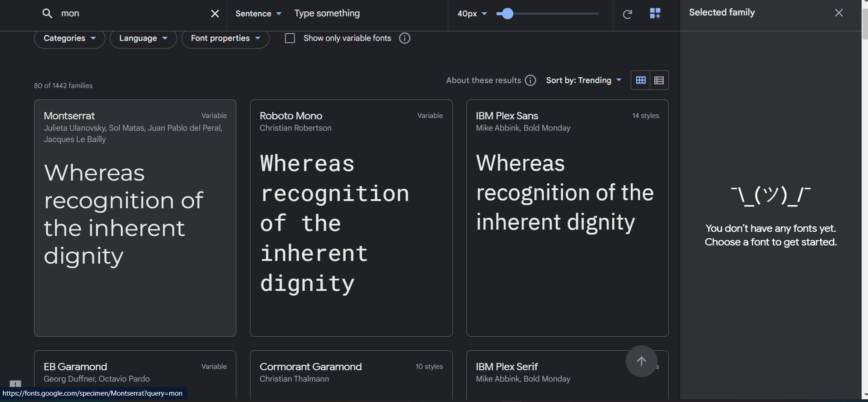868x402 pixels.
Task: Click the Montserrat preview text sample
Action: (x=124, y=214)
